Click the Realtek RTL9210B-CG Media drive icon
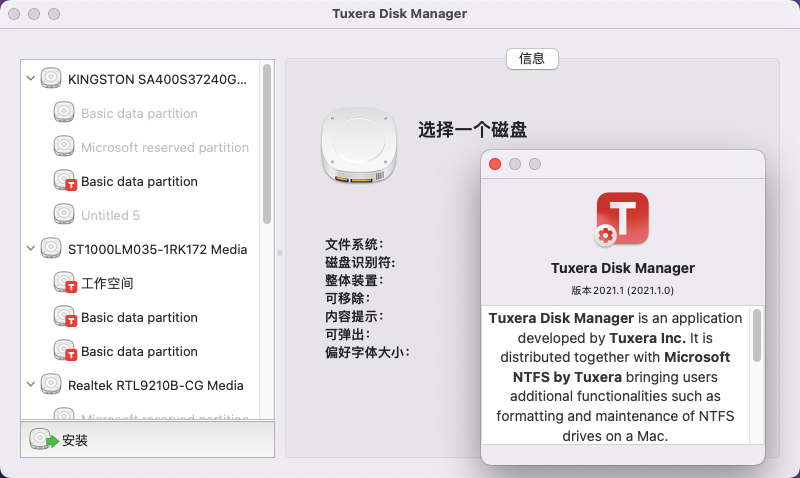Image resolution: width=800 pixels, height=478 pixels. 51,384
